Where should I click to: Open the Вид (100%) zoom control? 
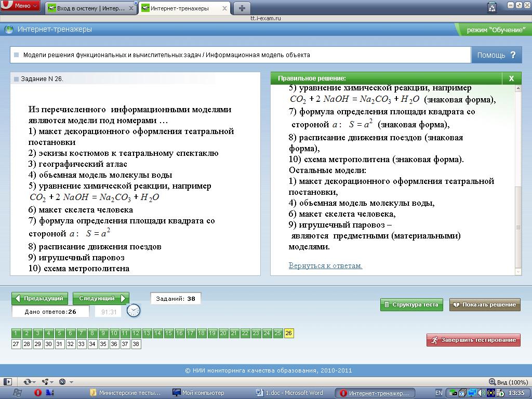[508, 382]
